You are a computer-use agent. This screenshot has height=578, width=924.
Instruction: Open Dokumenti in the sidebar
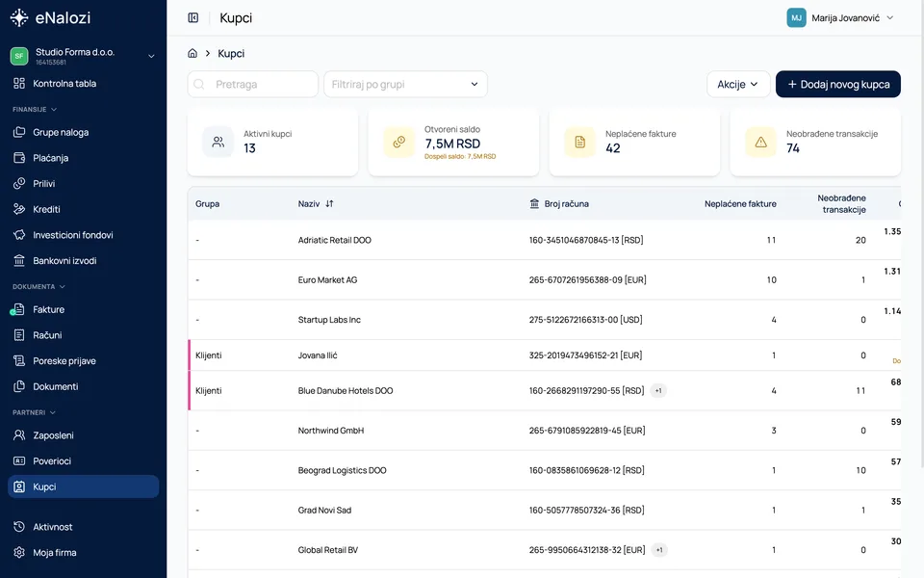(83, 386)
